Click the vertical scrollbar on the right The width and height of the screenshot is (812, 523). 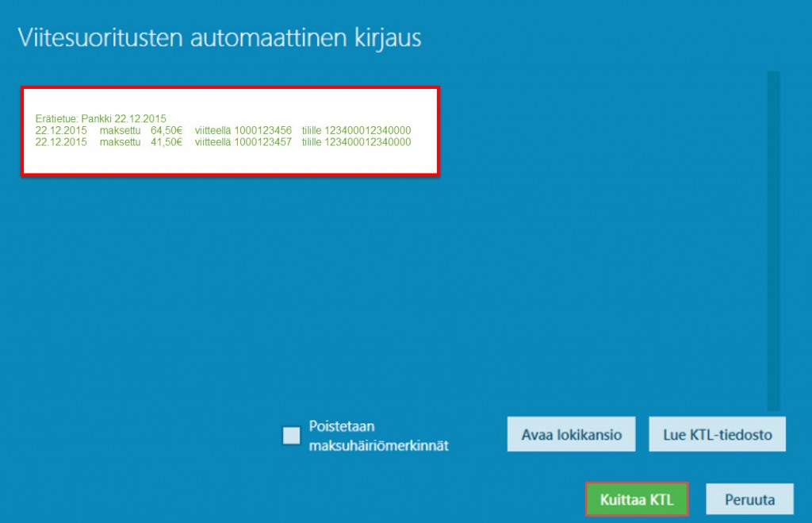(773, 238)
